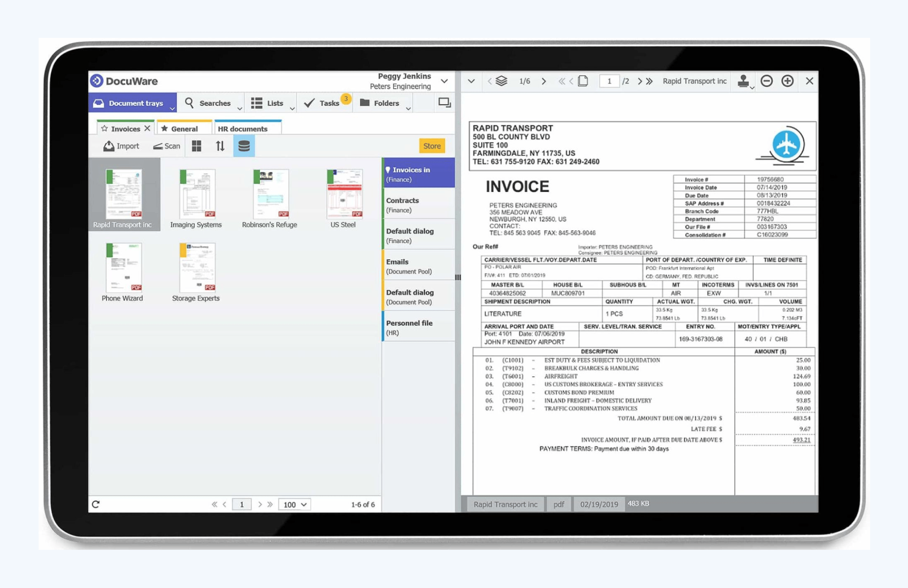Open the dropdown arrow beside Searches
This screenshot has height=588, width=908.
click(x=239, y=109)
